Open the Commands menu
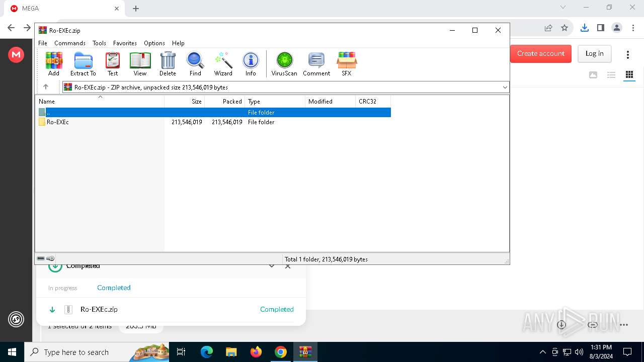This screenshot has height=362, width=644. tap(70, 43)
